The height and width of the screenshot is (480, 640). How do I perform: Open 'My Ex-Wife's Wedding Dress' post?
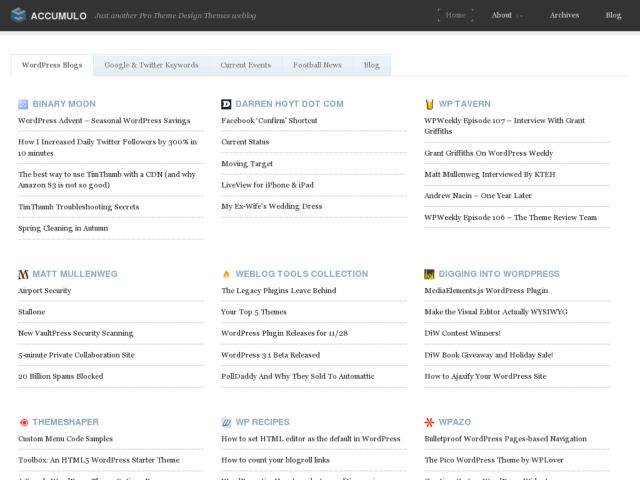271,206
